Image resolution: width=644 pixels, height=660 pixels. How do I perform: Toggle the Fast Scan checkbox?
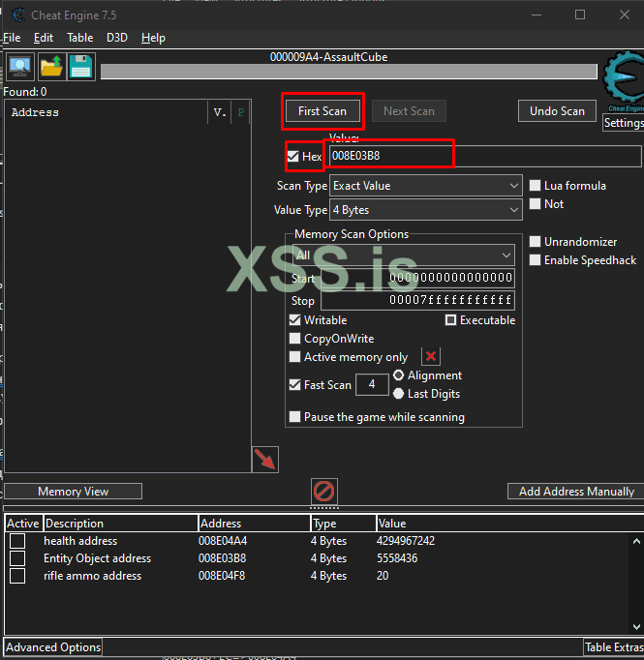pyautogui.click(x=294, y=384)
